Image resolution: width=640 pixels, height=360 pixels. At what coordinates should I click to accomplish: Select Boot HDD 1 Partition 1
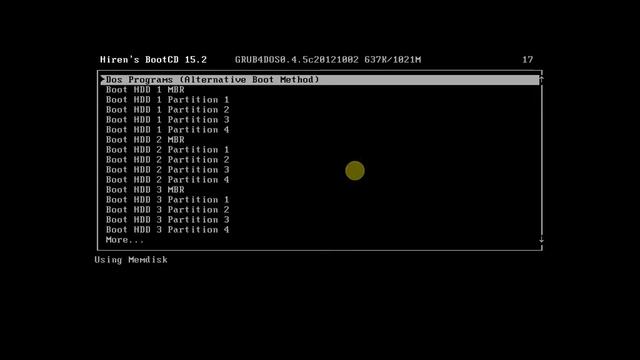tap(167, 100)
